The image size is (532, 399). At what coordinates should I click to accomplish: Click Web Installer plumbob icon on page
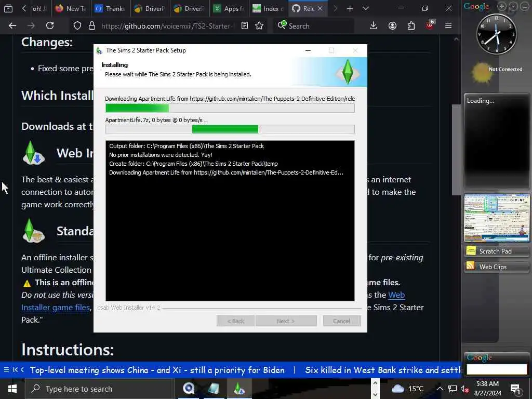click(33, 153)
